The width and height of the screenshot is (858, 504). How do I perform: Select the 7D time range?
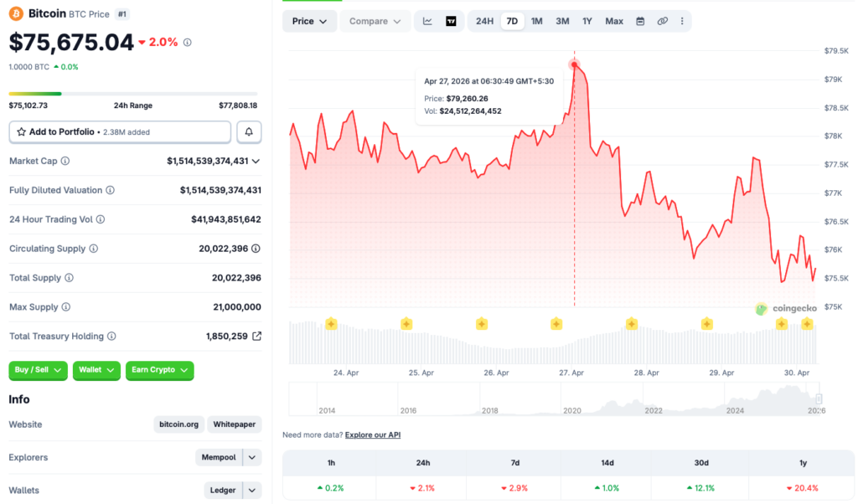click(x=512, y=21)
